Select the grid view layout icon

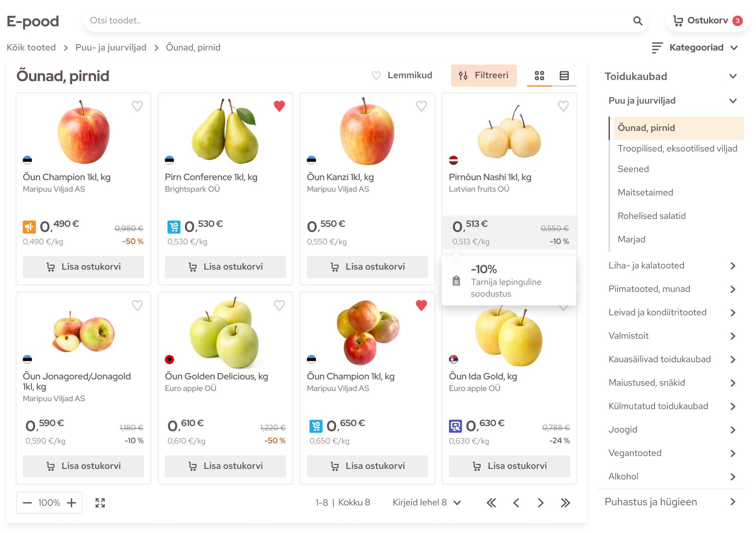(x=540, y=75)
